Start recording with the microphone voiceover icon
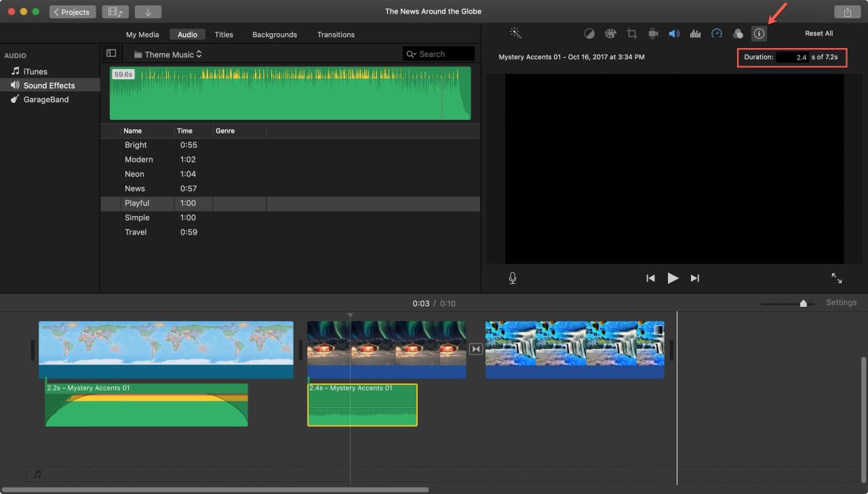Image resolution: width=868 pixels, height=494 pixels. (513, 278)
